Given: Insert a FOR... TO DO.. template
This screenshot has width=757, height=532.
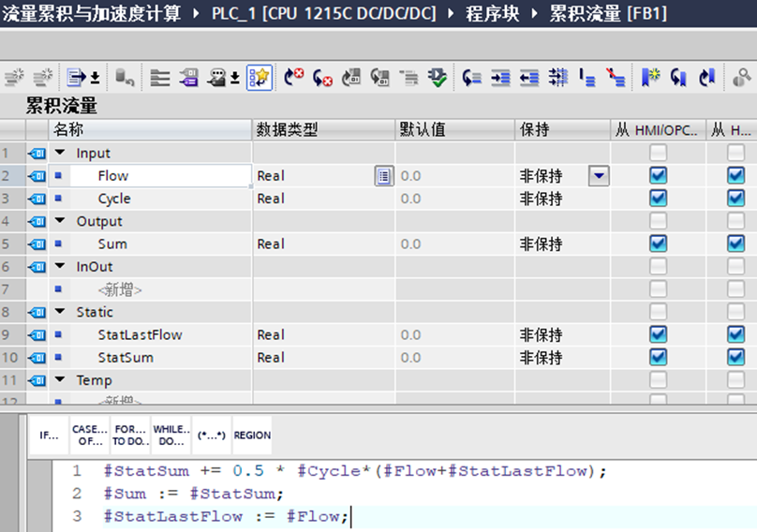Looking at the screenshot, I should pos(130,435).
